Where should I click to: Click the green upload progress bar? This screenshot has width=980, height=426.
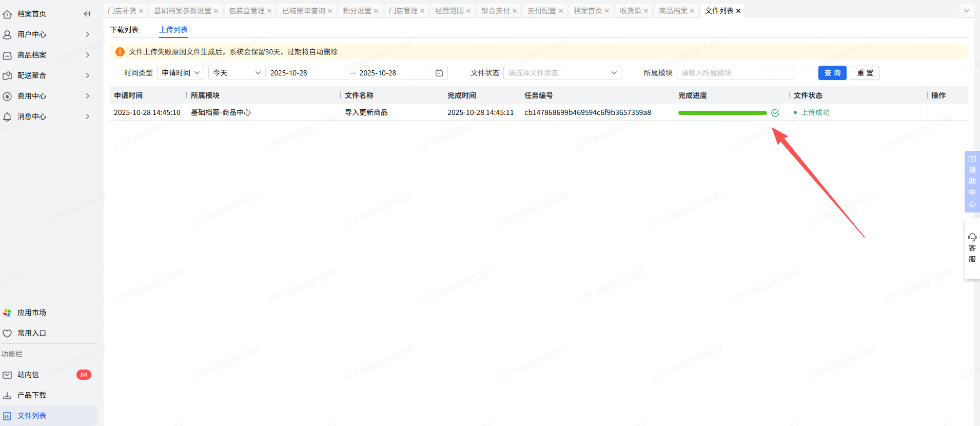click(722, 113)
